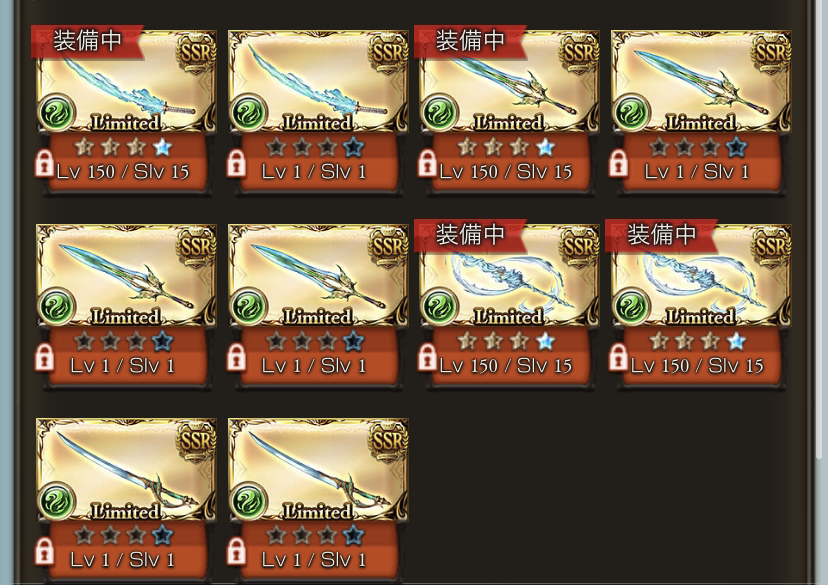
Task: Click wind element icon on third second-row weapon
Action: coord(439,307)
